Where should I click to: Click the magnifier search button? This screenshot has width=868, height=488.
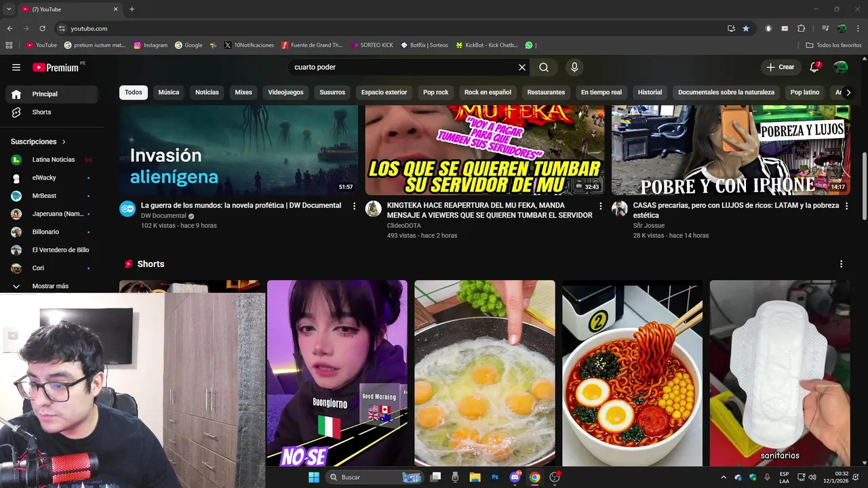(544, 67)
